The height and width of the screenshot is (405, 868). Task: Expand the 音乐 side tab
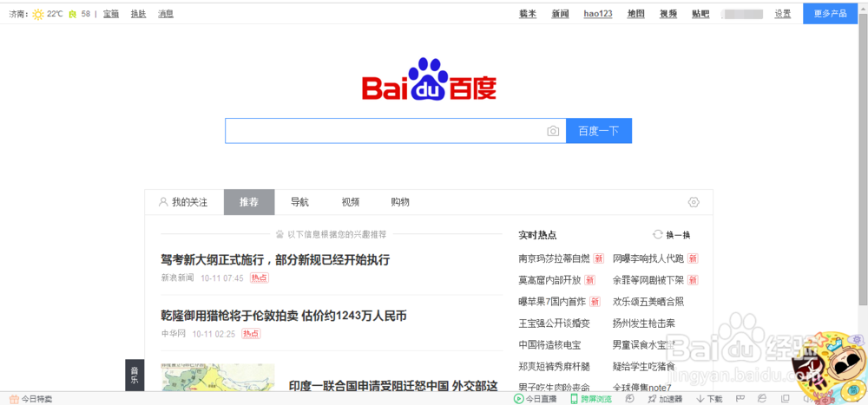135,376
